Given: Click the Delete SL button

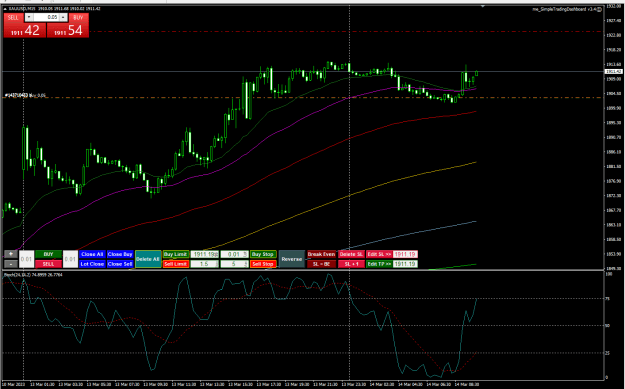Looking at the screenshot, I should (351, 254).
